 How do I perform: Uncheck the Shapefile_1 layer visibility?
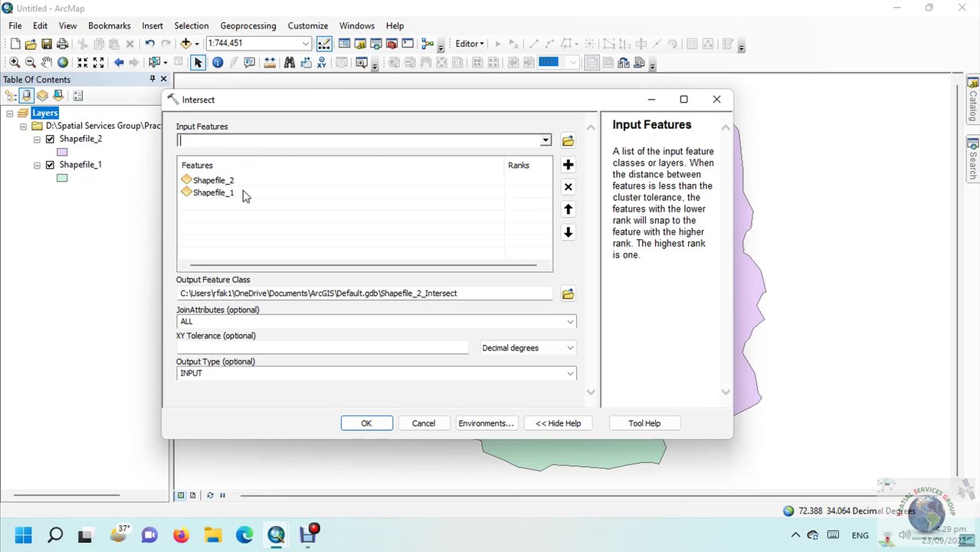50,165
